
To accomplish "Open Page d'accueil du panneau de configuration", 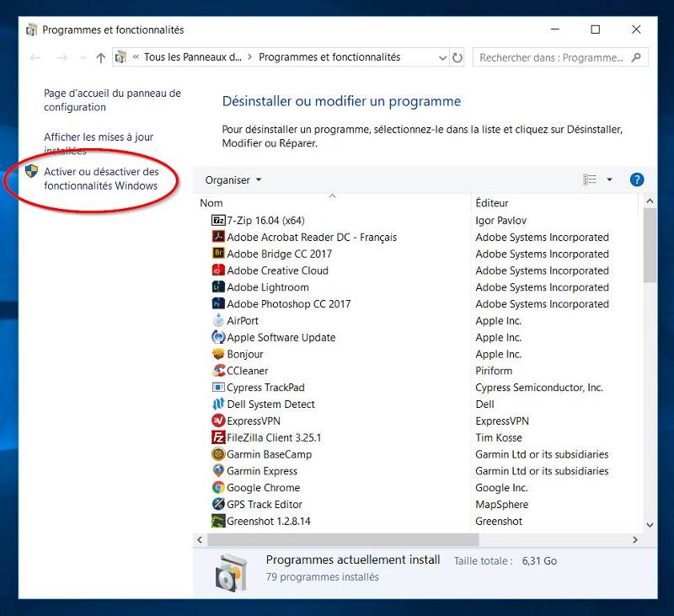I will pyautogui.click(x=112, y=100).
